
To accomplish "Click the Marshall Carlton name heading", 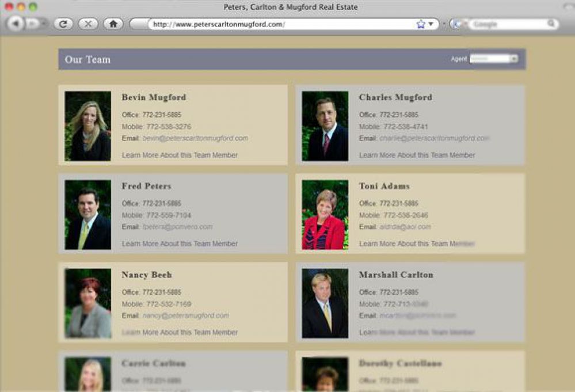I will [396, 275].
